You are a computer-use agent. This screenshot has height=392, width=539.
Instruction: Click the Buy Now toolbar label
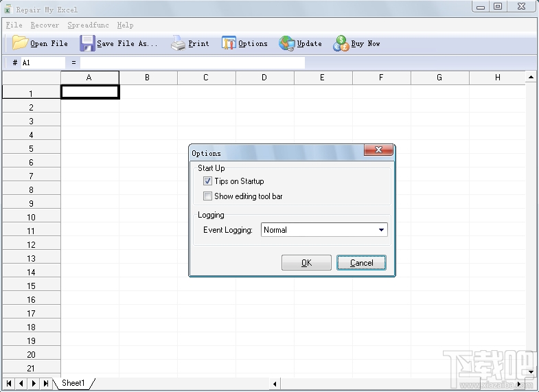(365, 44)
